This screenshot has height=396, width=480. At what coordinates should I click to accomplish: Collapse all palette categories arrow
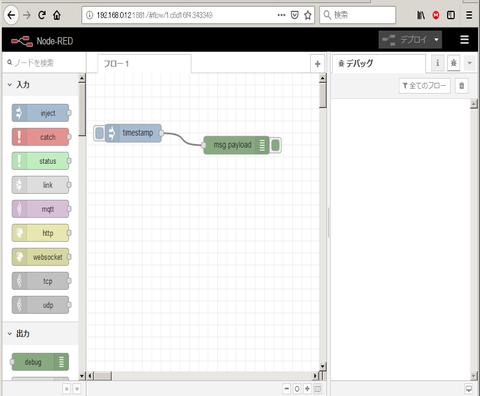tap(67, 389)
